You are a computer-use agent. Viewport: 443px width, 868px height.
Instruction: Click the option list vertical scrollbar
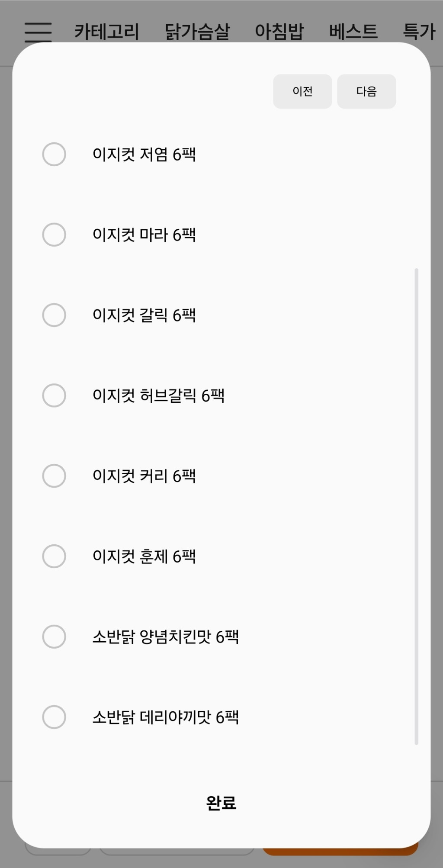click(x=416, y=506)
